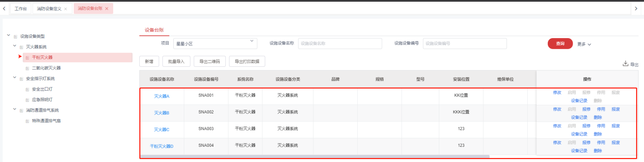Viewport: 644px width, 162px height.
Task: Click the 导出打印数据 button
Action: pos(247,61)
